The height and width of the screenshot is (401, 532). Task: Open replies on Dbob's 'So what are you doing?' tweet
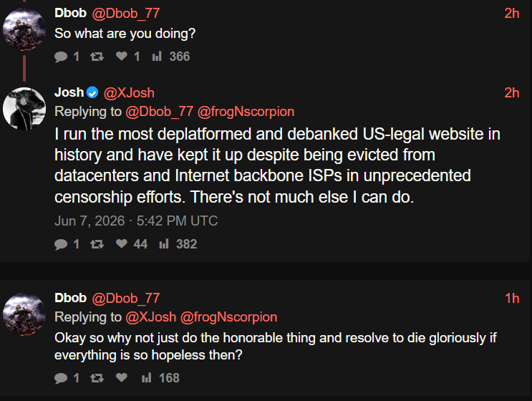tap(67, 57)
